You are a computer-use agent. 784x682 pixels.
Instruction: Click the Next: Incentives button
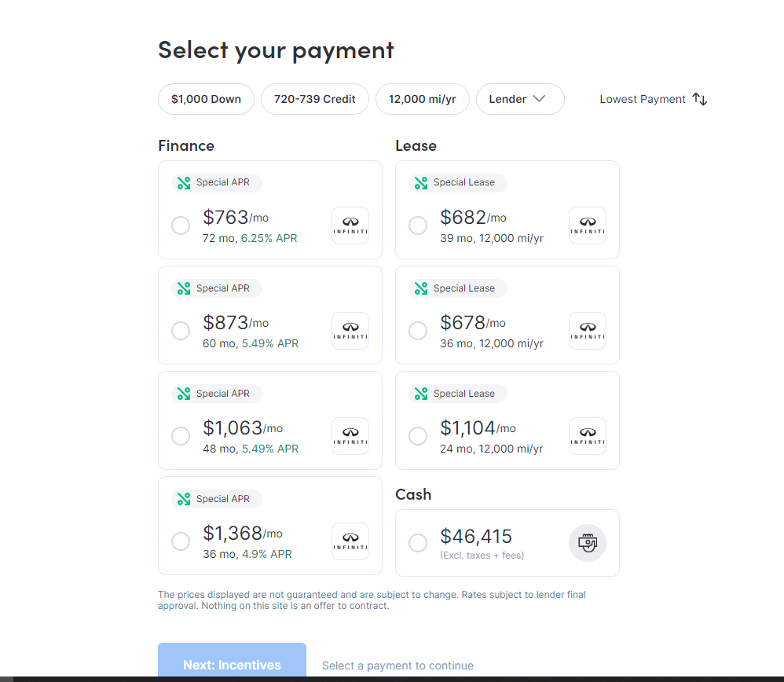click(232, 665)
